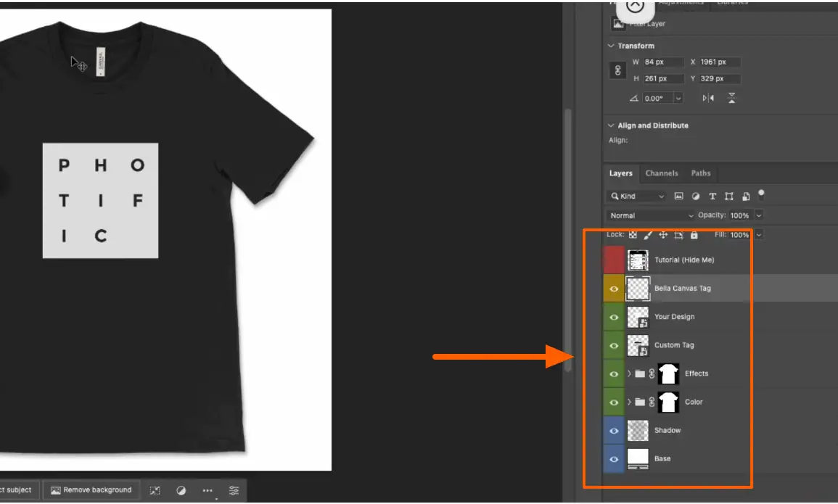Toggle visibility of the Shadow layer
Image resolution: width=838 pixels, height=504 pixels.
click(614, 430)
